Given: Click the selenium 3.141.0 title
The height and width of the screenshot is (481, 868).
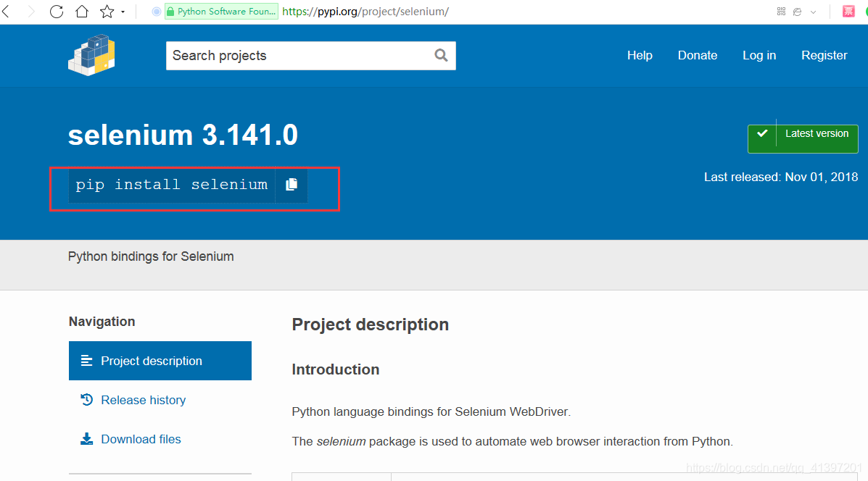Looking at the screenshot, I should (183, 135).
